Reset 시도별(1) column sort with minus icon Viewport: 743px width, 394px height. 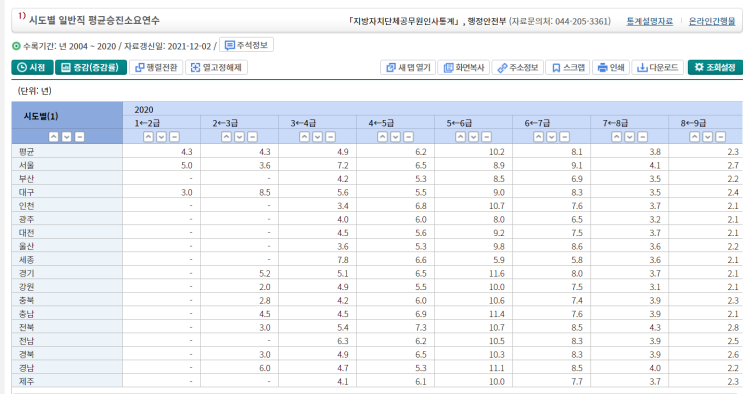[x=80, y=137]
